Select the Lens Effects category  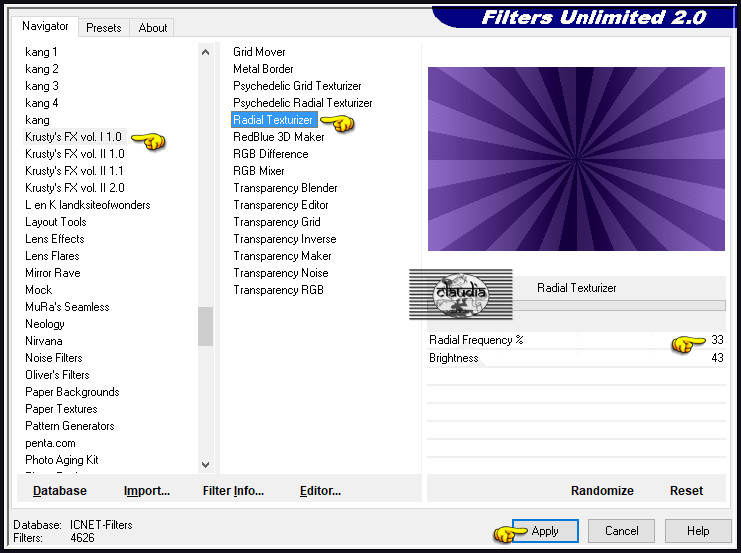tap(55, 239)
